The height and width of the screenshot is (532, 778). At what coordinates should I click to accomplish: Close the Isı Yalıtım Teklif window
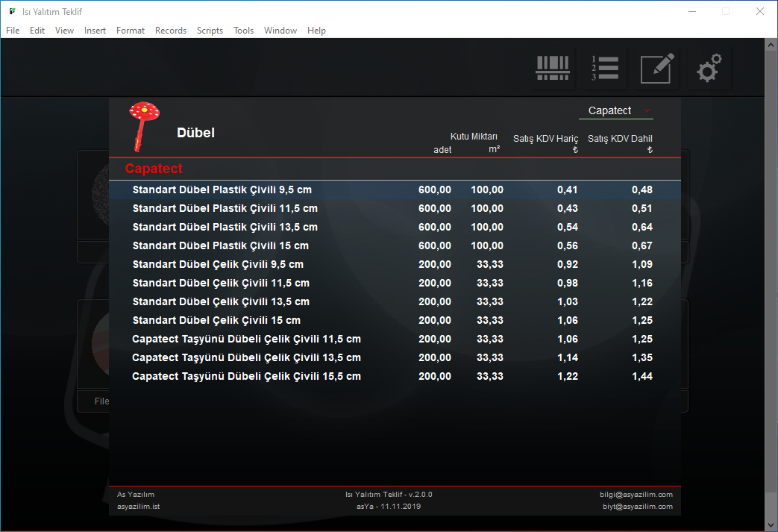click(759, 11)
